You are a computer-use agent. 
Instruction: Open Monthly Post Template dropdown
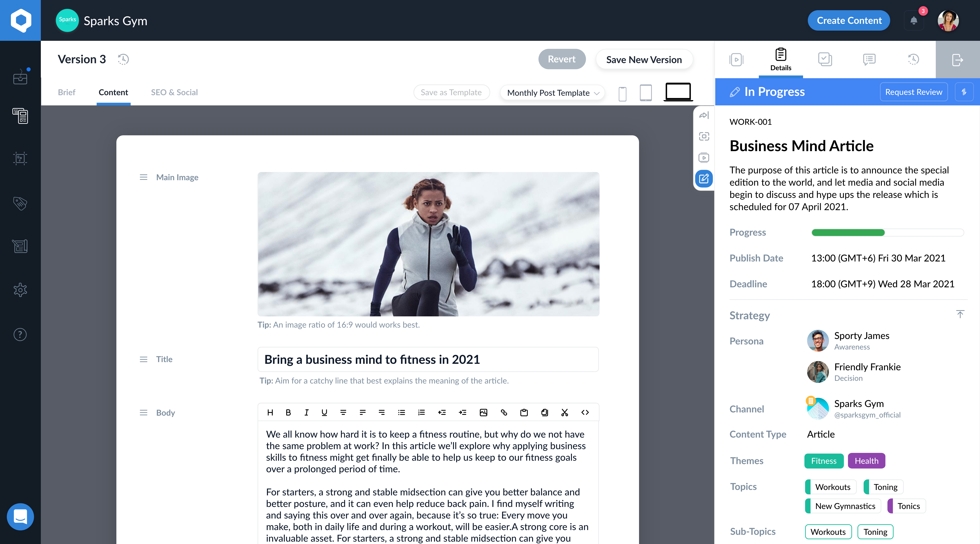pos(552,93)
